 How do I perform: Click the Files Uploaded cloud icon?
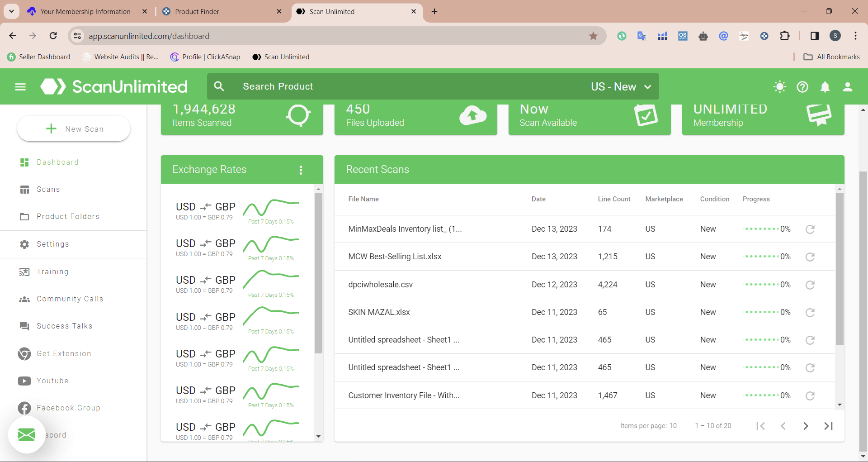(x=472, y=115)
